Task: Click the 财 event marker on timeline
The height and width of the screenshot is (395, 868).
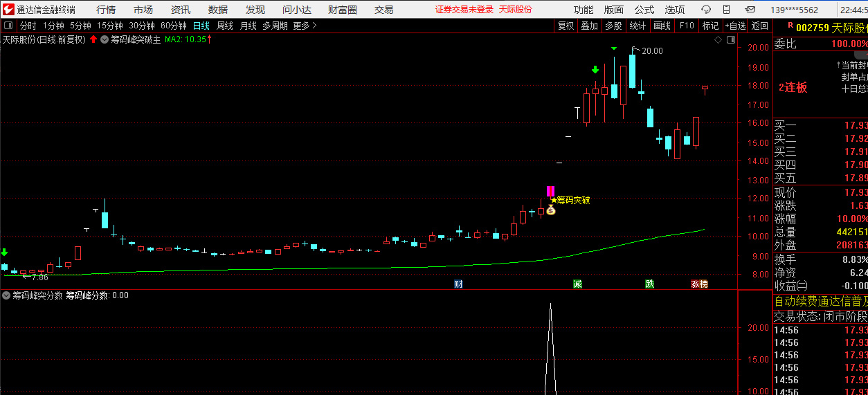Action: (x=458, y=284)
